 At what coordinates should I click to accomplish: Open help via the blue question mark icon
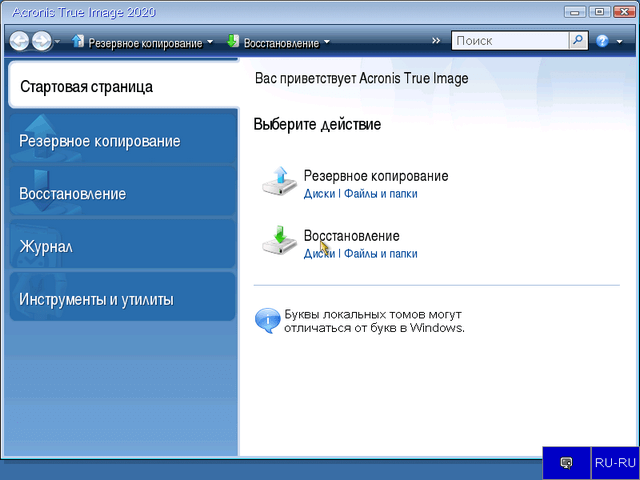point(602,42)
